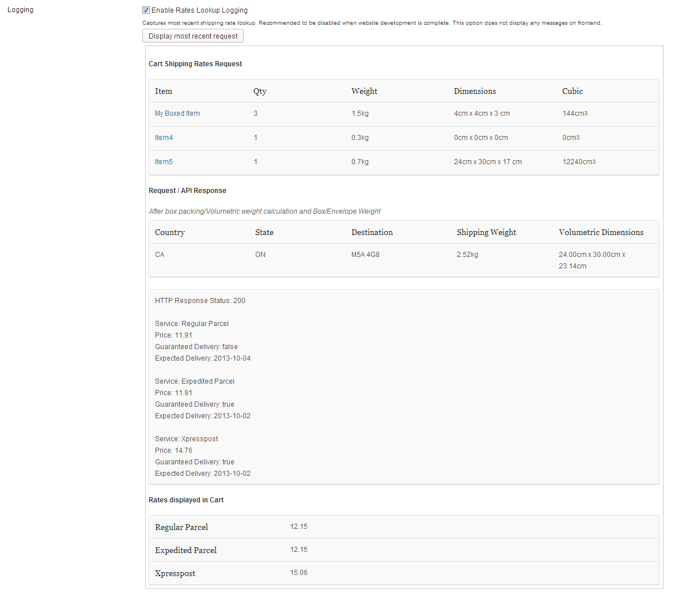700x598 pixels.
Task: Select the Destination column header
Action: pos(372,232)
